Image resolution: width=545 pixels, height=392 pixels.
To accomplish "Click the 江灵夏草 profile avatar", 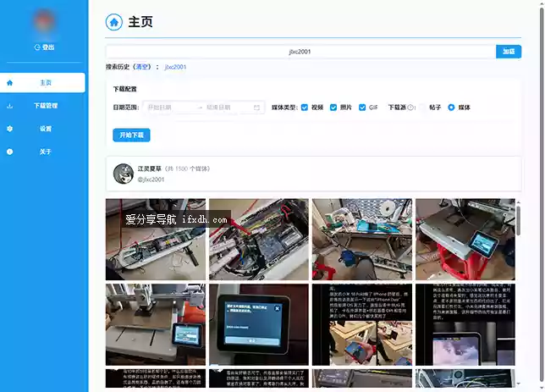I will point(124,174).
